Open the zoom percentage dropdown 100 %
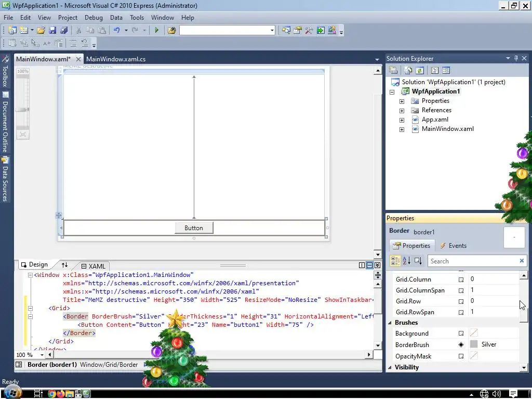 42,355
